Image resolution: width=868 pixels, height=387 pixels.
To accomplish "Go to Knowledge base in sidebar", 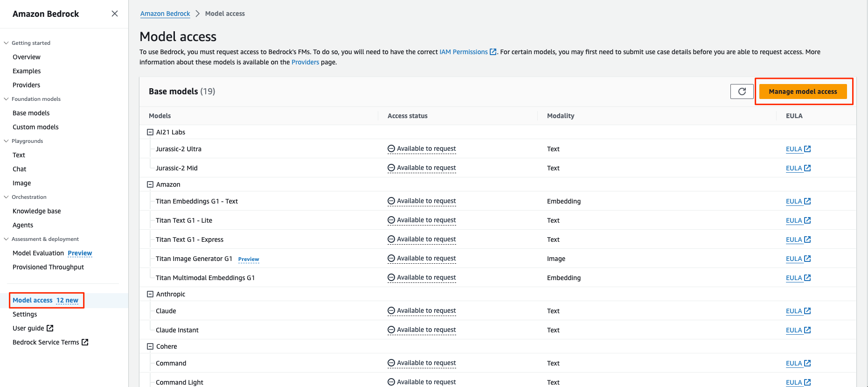I will coord(37,211).
